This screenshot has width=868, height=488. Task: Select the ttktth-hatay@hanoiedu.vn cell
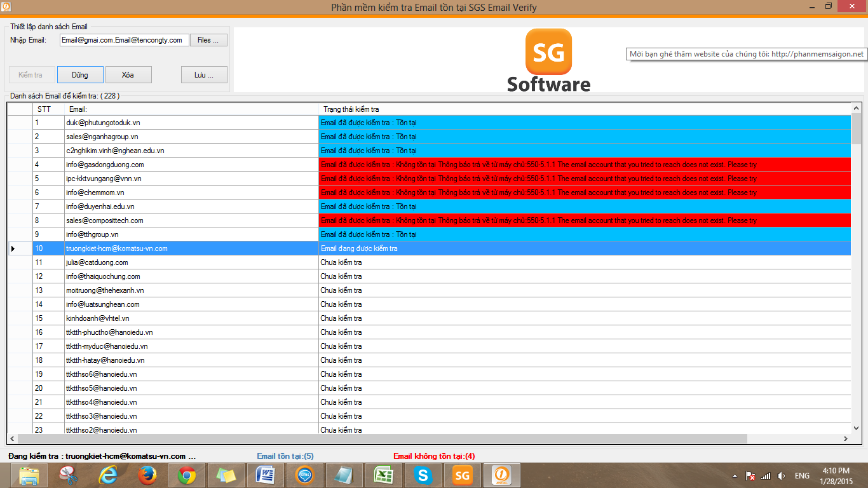click(x=191, y=360)
